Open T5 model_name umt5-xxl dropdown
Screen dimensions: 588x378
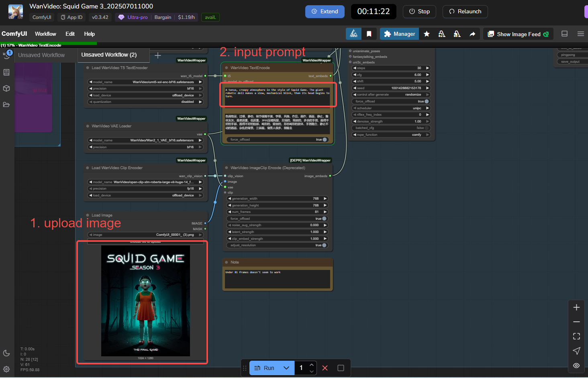click(145, 82)
